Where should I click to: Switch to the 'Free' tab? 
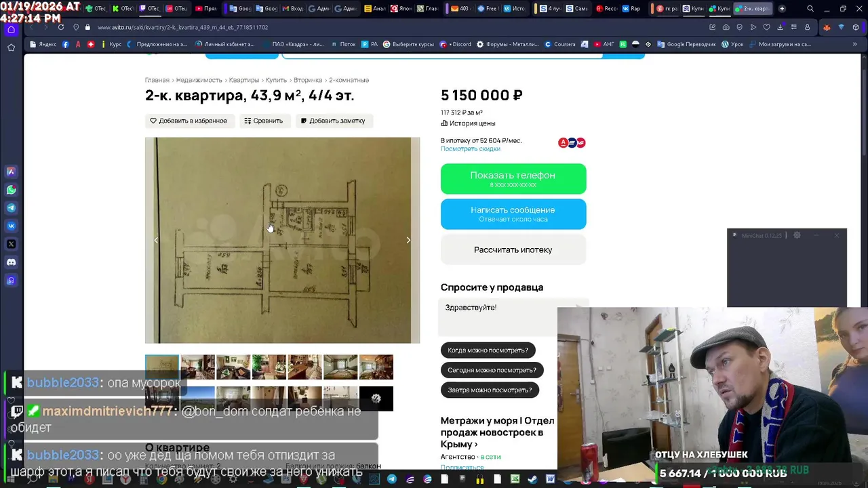[x=487, y=9]
